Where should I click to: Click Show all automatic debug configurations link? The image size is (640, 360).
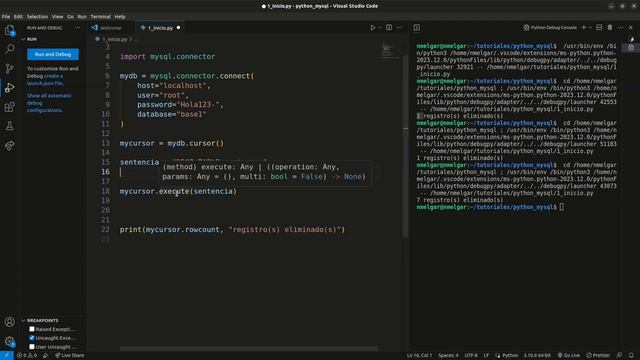pos(49,103)
